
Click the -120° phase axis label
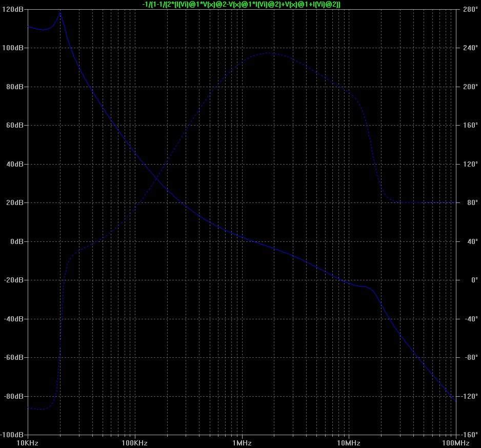[x=469, y=396]
